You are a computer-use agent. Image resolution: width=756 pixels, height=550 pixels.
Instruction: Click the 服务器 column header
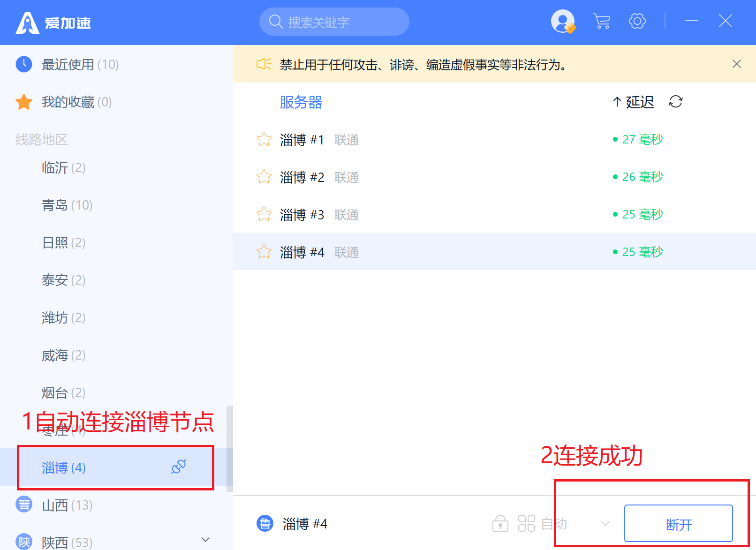[x=301, y=102]
